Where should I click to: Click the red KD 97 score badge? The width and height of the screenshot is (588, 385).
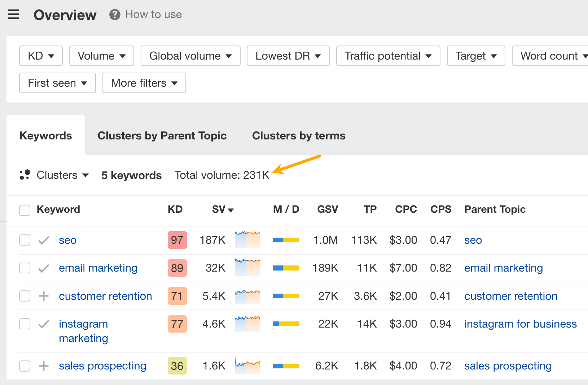tap(177, 240)
